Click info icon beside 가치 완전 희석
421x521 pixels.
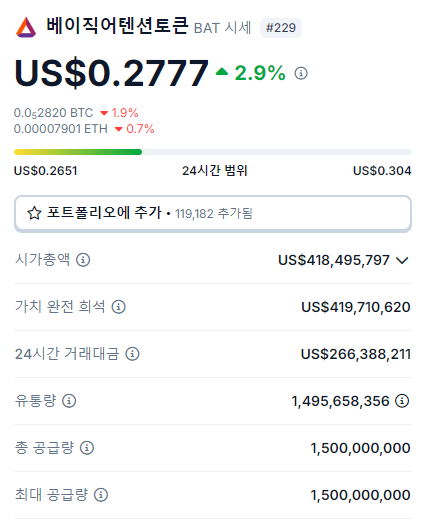[118, 307]
